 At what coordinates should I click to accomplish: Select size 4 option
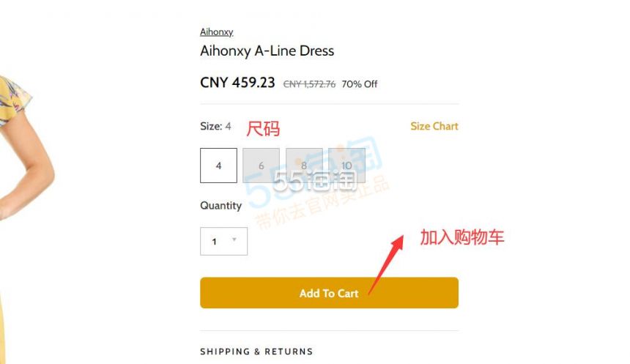click(x=218, y=166)
